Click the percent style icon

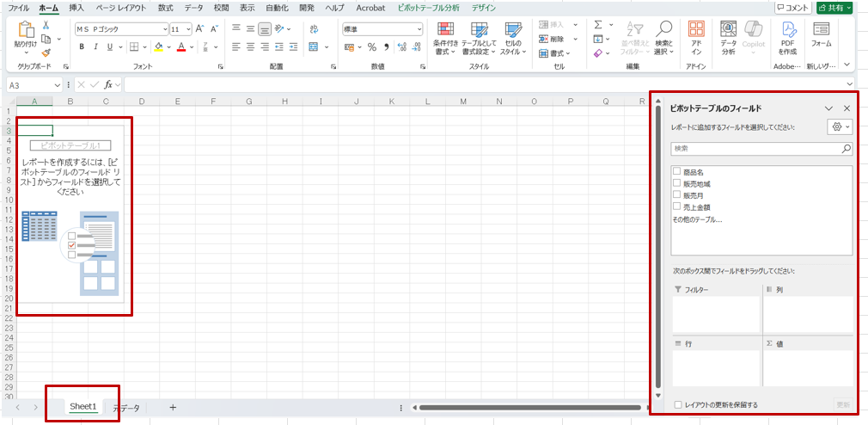point(372,46)
